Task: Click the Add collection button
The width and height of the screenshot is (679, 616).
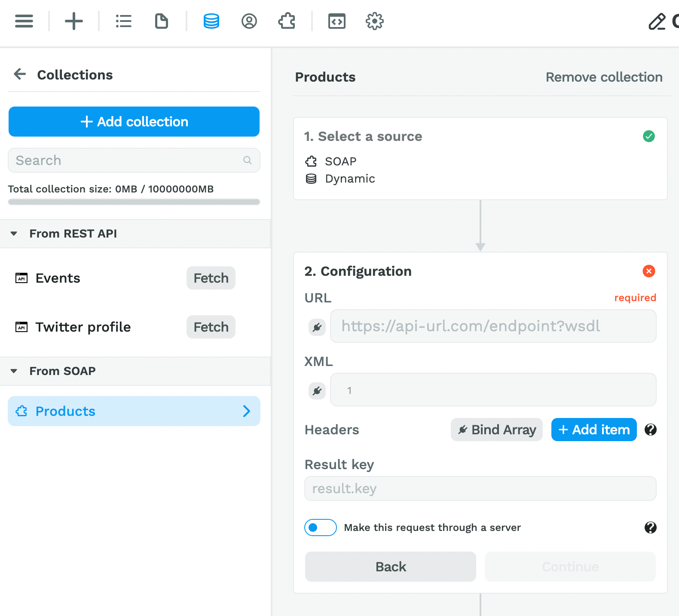Action: tap(134, 122)
